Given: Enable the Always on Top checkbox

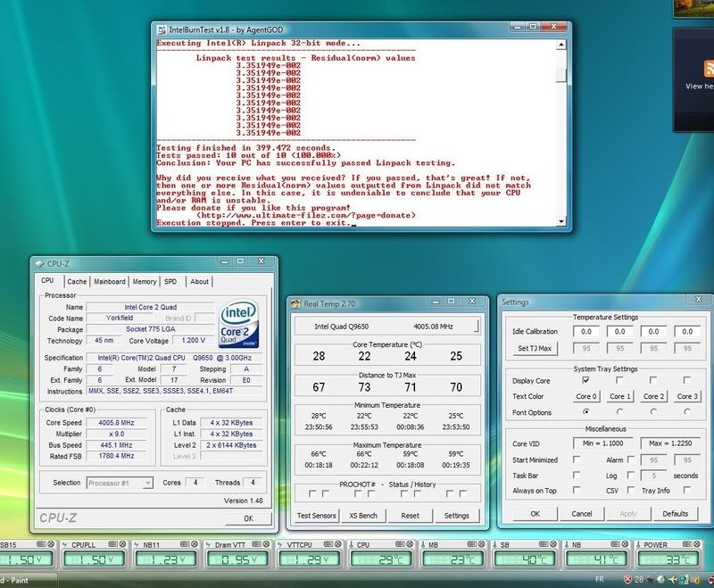Looking at the screenshot, I should click(x=576, y=490).
